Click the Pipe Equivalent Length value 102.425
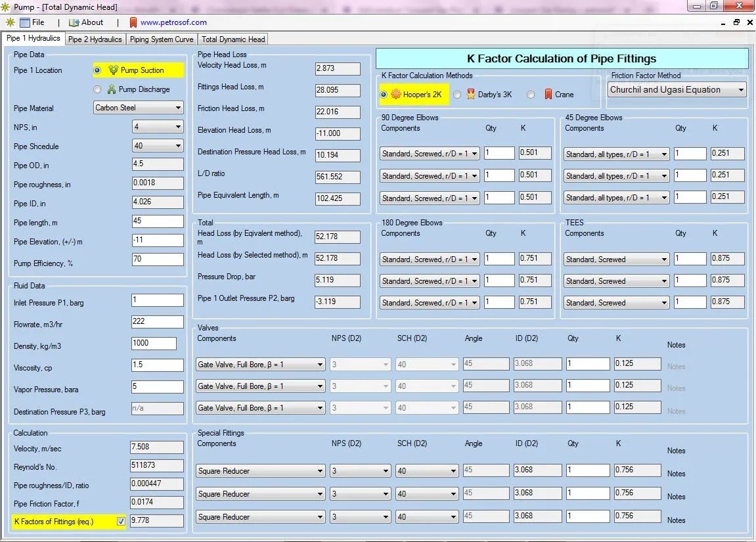Viewport: 756px width, 542px height. point(338,198)
